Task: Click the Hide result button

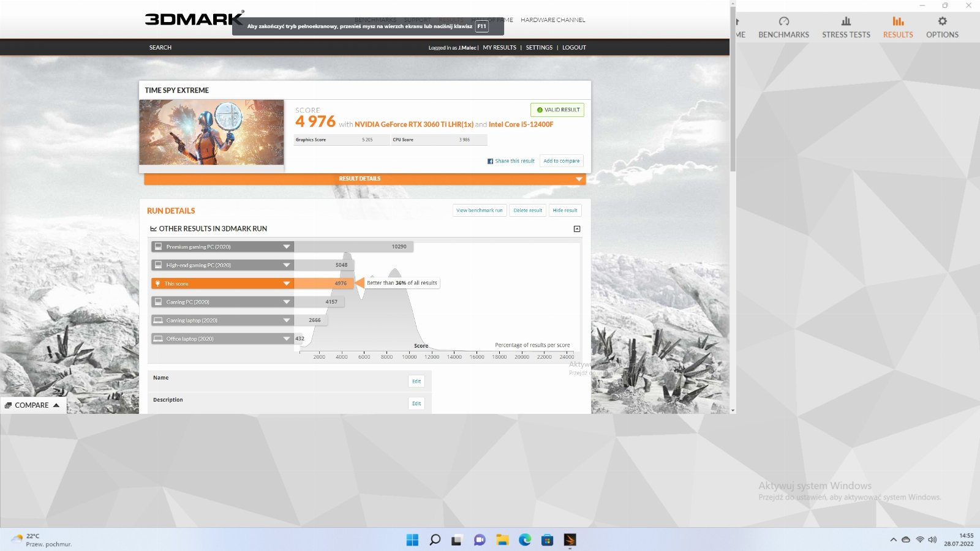Action: click(x=565, y=210)
